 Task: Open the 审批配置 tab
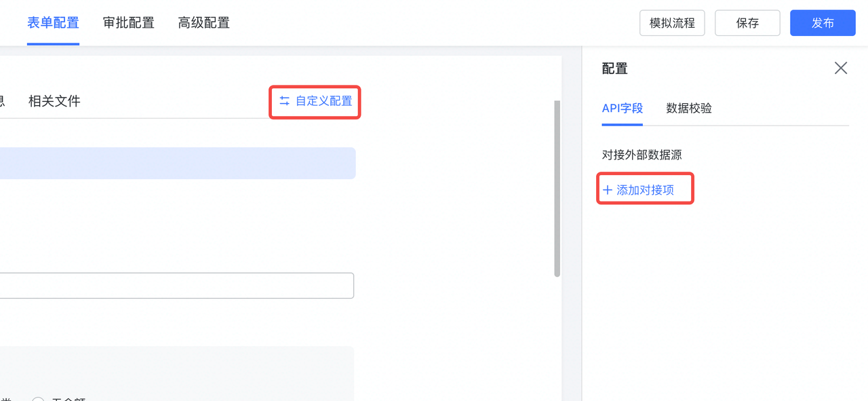pos(129,22)
